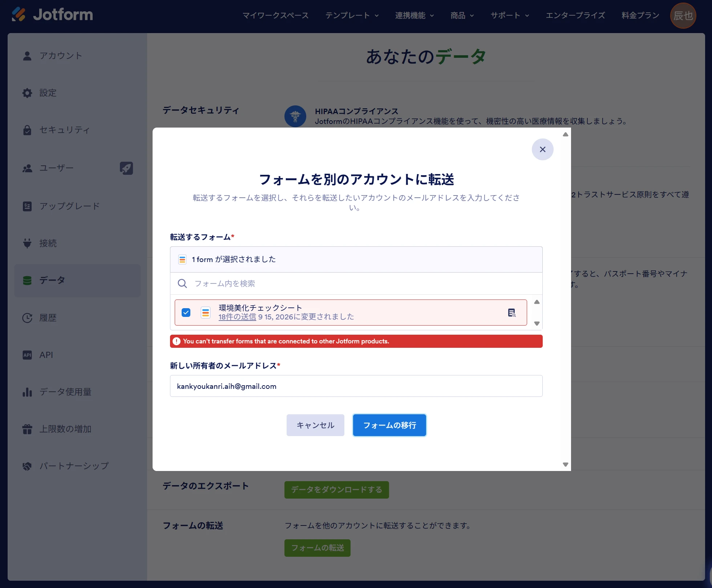712x588 pixels.
Task: Click the form list scroll up arrow
Action: (537, 302)
